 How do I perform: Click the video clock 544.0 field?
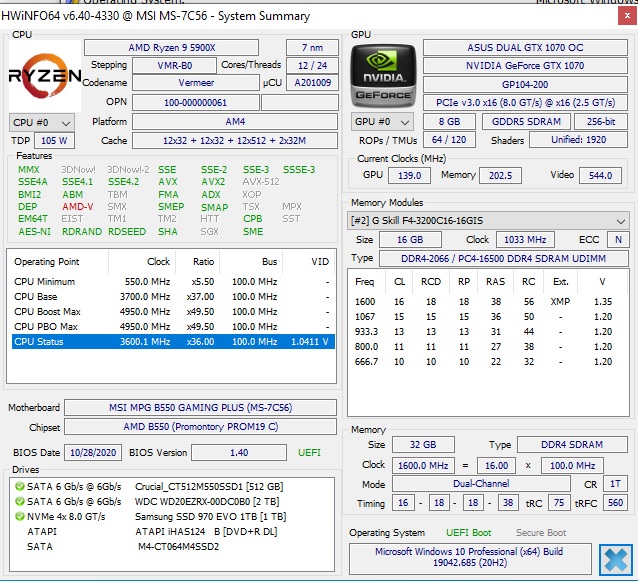pyautogui.click(x=600, y=175)
